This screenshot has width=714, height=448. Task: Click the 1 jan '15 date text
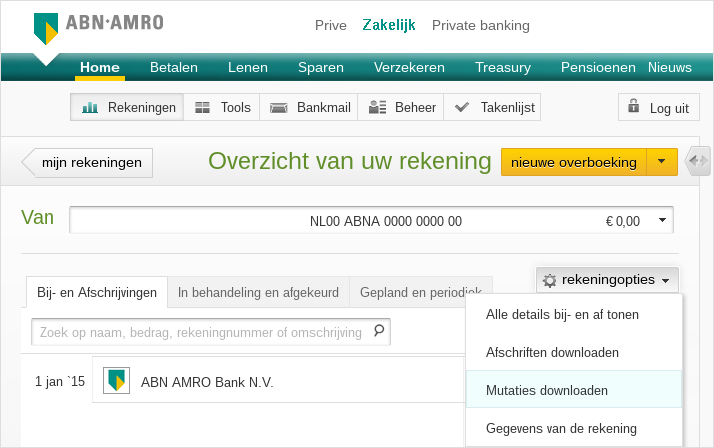coord(60,381)
